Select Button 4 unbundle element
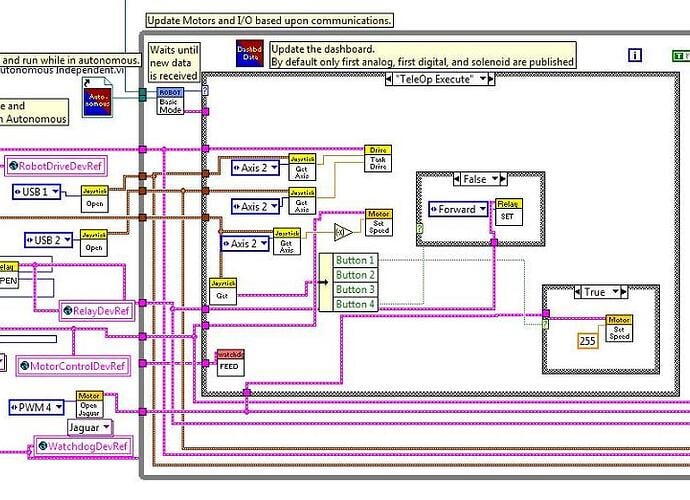 coord(355,304)
